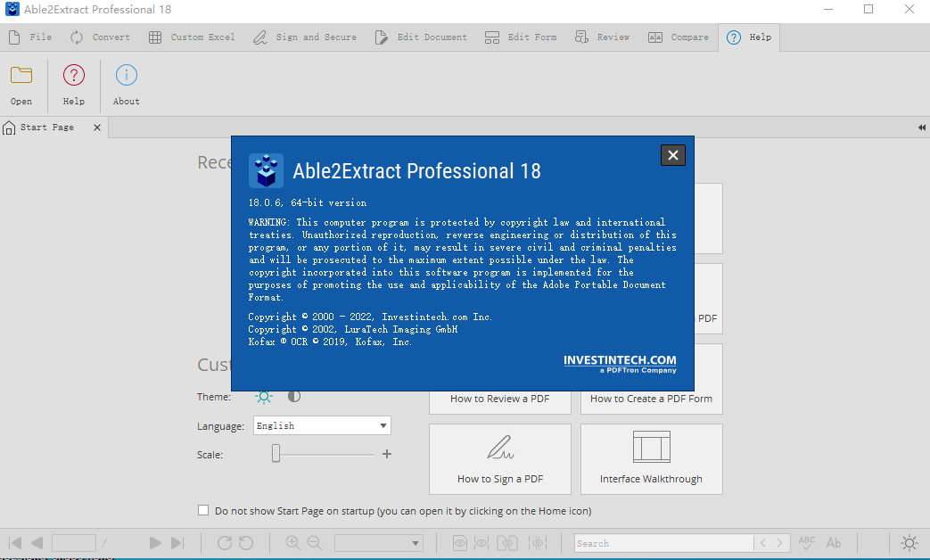Launch the Interface Walkthrough
Screen dimensions: 930x560
tap(651, 459)
